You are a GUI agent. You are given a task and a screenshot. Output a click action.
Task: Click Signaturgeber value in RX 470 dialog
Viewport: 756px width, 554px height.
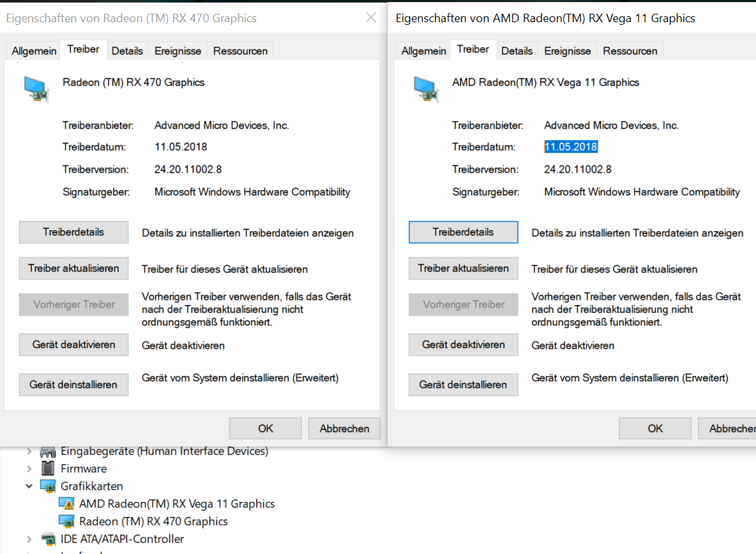[252, 192]
